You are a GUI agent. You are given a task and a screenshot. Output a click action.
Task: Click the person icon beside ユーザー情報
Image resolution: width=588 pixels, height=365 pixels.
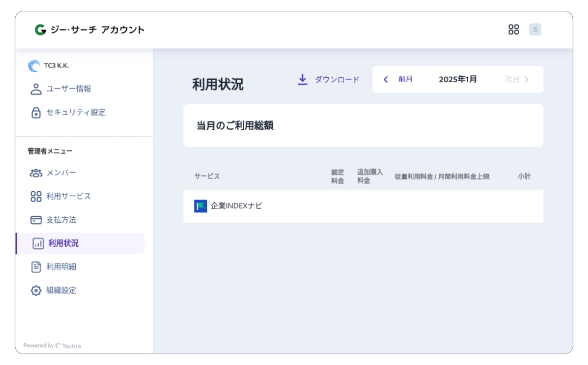[36, 89]
